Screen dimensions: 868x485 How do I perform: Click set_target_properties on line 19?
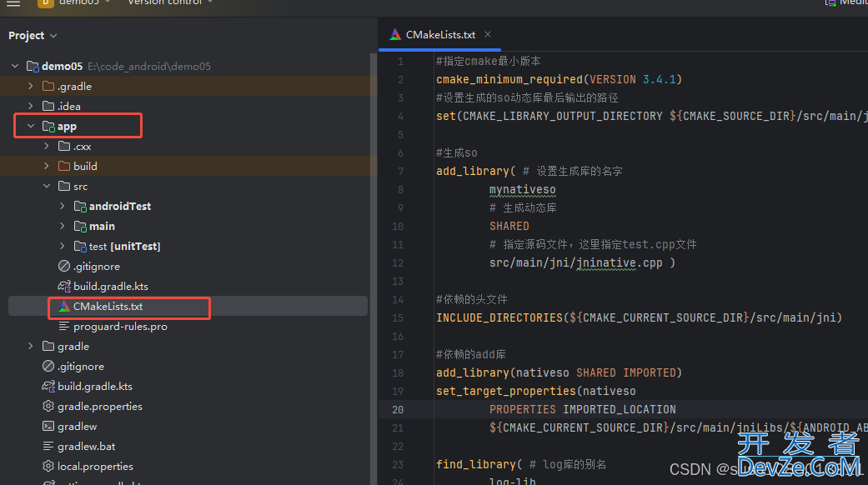tap(506, 391)
